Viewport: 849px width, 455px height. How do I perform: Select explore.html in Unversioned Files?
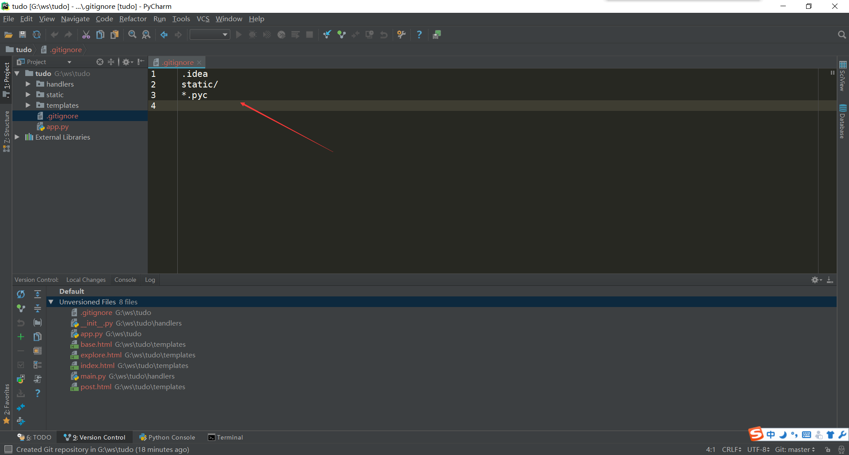pos(101,355)
